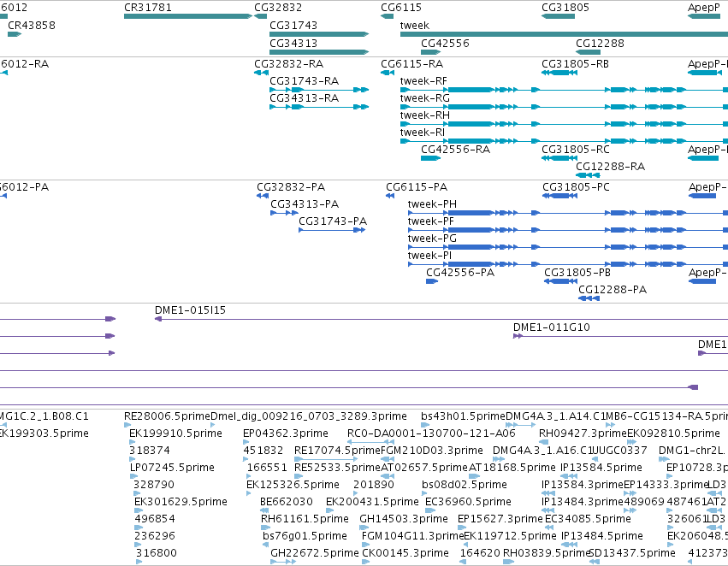Open the CG31743-RA transcript label
The height and width of the screenshot is (566, 728).
pos(304,80)
